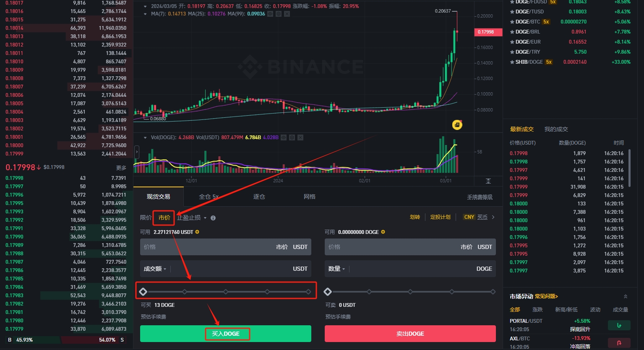Open the arrow next to CNY 买币
This screenshot has width=644, height=350.
pyautogui.click(x=493, y=217)
